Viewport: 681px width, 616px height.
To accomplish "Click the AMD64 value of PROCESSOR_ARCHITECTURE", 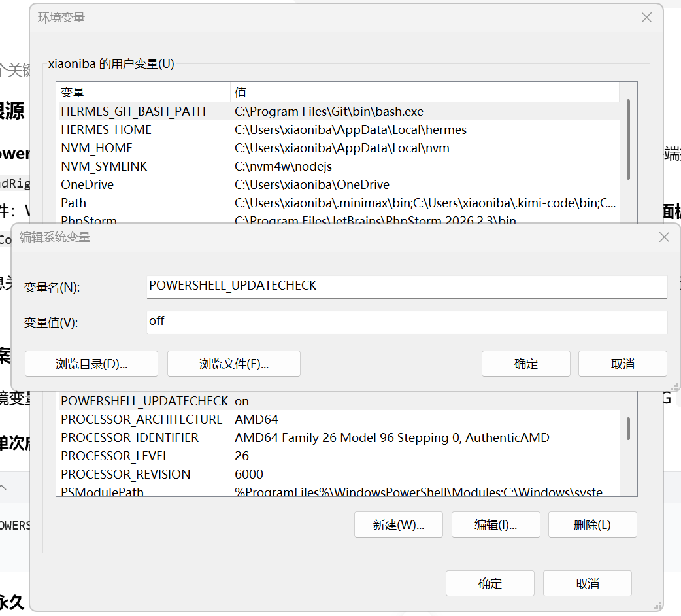I will click(256, 419).
